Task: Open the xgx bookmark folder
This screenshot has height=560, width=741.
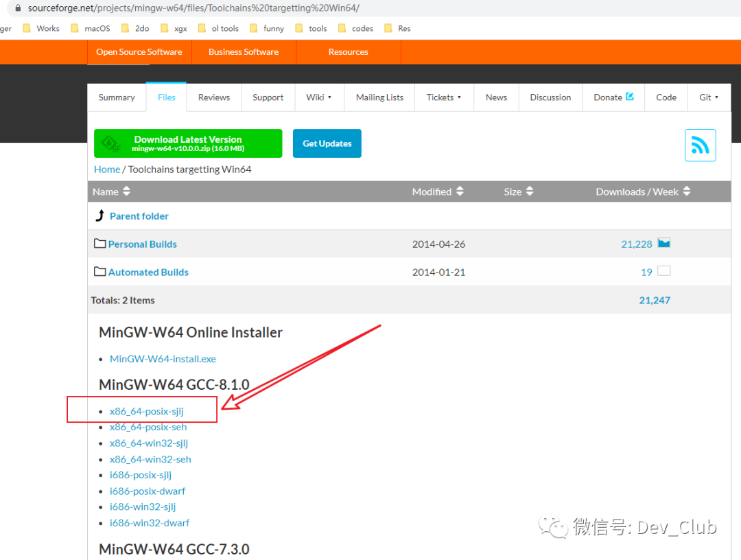Action: click(174, 28)
